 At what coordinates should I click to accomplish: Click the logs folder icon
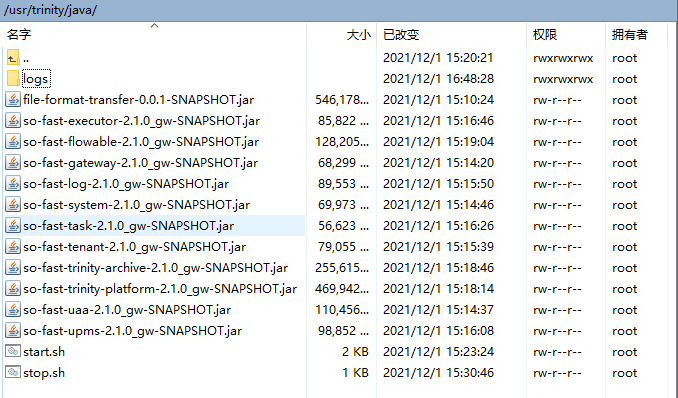(x=13, y=78)
